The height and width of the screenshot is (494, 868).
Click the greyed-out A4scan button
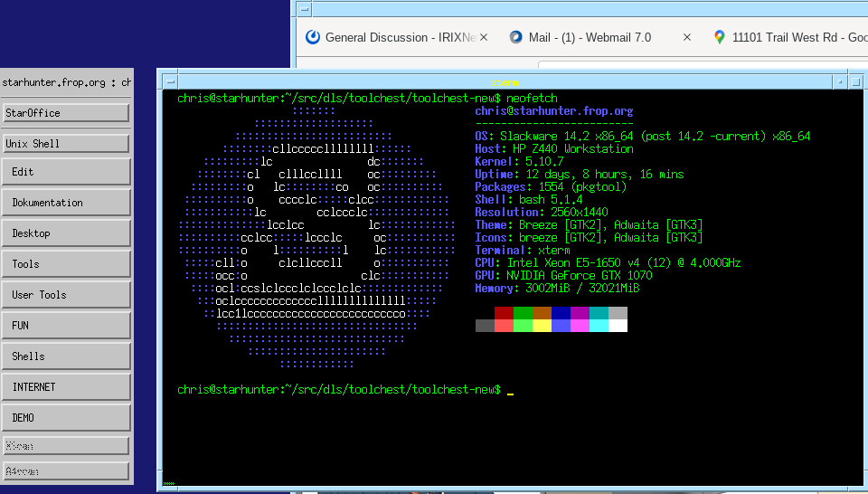(x=66, y=471)
